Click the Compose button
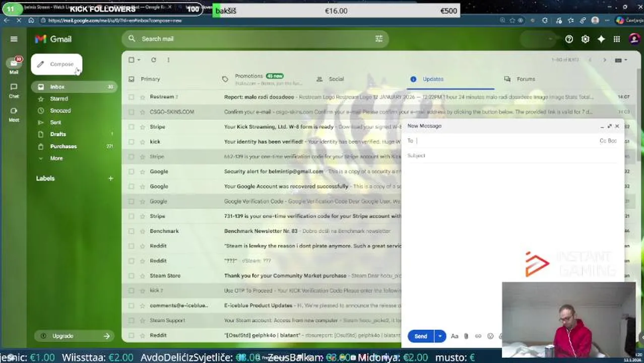This screenshot has width=644, height=363. (56, 64)
